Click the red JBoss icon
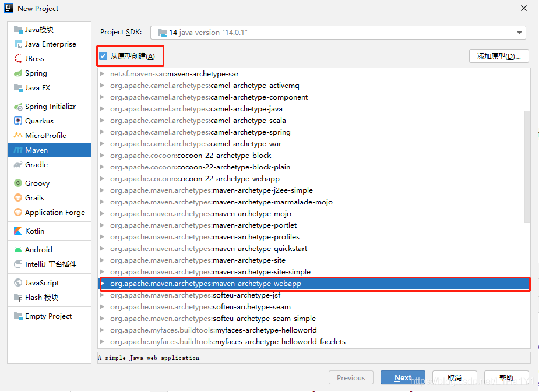Image resolution: width=539 pixels, height=392 pixels. tap(18, 58)
